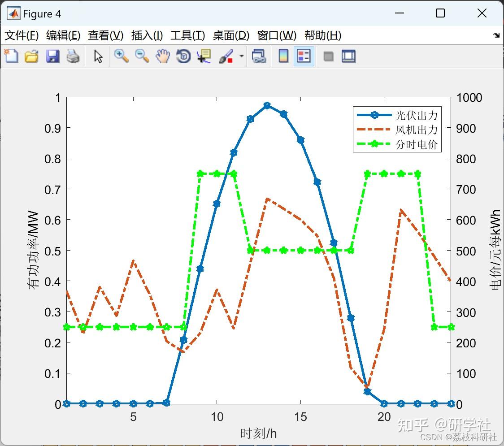Open the 工具(T) menu
Viewport: 504px width, 446px height.
pyautogui.click(x=188, y=35)
